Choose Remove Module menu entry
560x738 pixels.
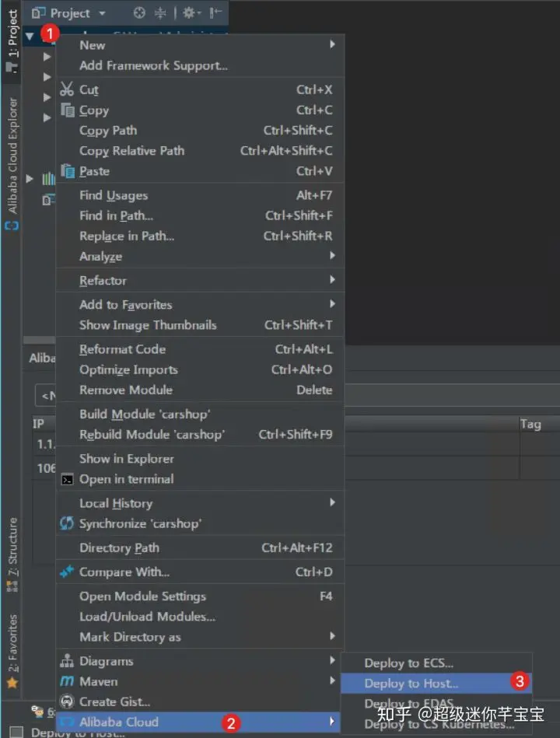coord(201,390)
